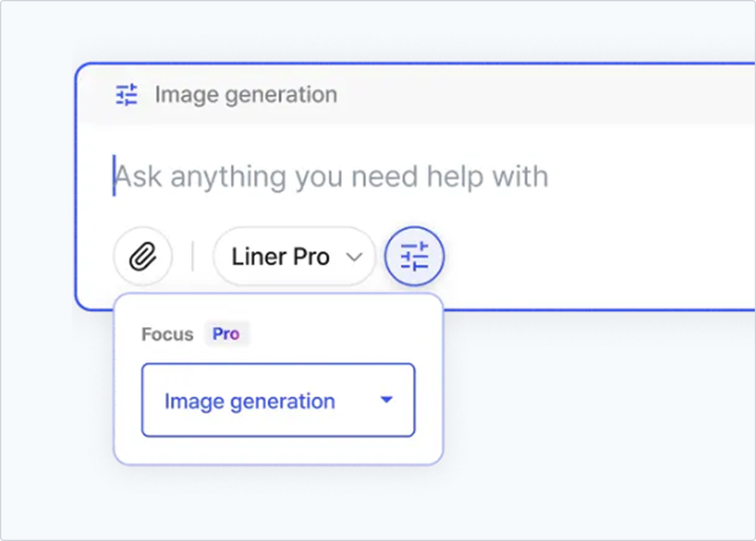Click the 'Focus' label in popup
This screenshot has height=541, width=756.
[168, 334]
